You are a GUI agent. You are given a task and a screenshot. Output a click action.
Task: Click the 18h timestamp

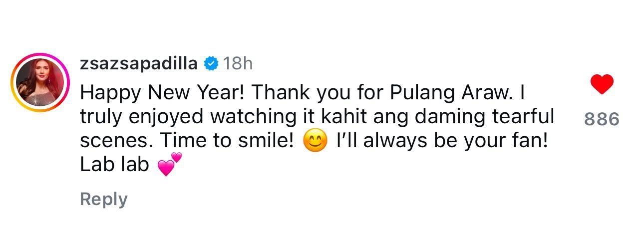click(237, 63)
